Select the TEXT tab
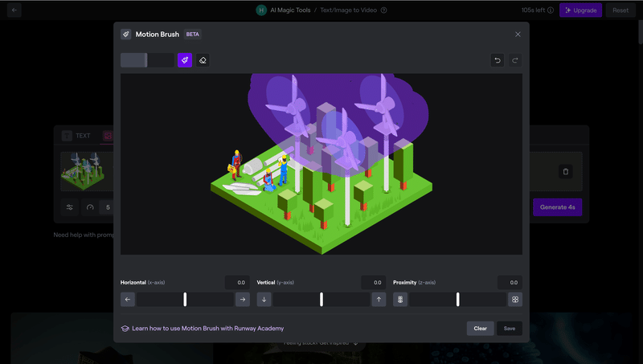643x364 pixels. tap(76, 136)
